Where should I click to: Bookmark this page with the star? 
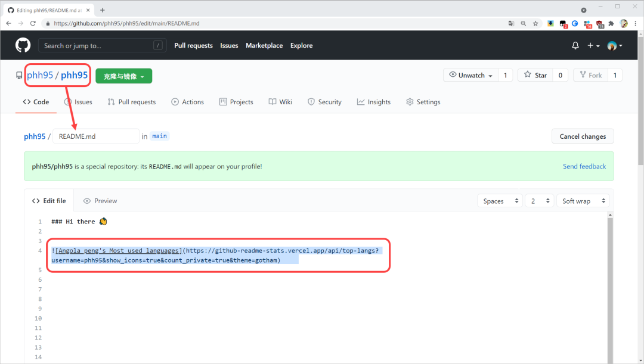pyautogui.click(x=535, y=23)
